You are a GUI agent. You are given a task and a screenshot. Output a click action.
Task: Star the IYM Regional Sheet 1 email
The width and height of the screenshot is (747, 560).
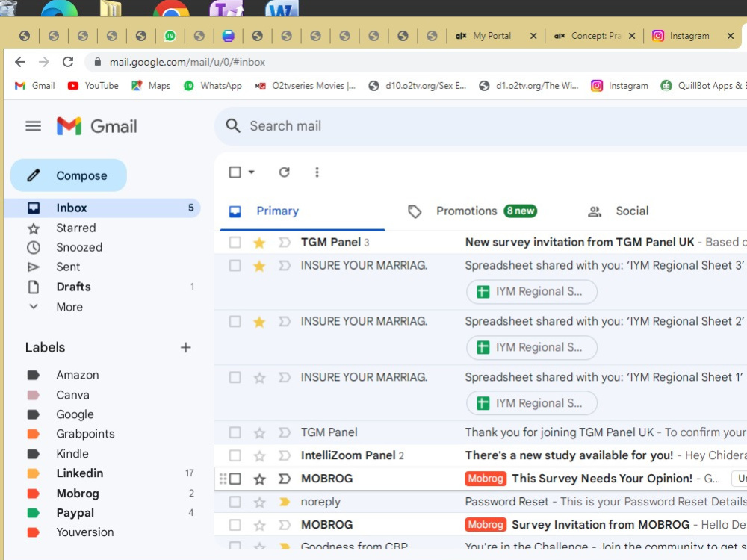click(x=259, y=378)
